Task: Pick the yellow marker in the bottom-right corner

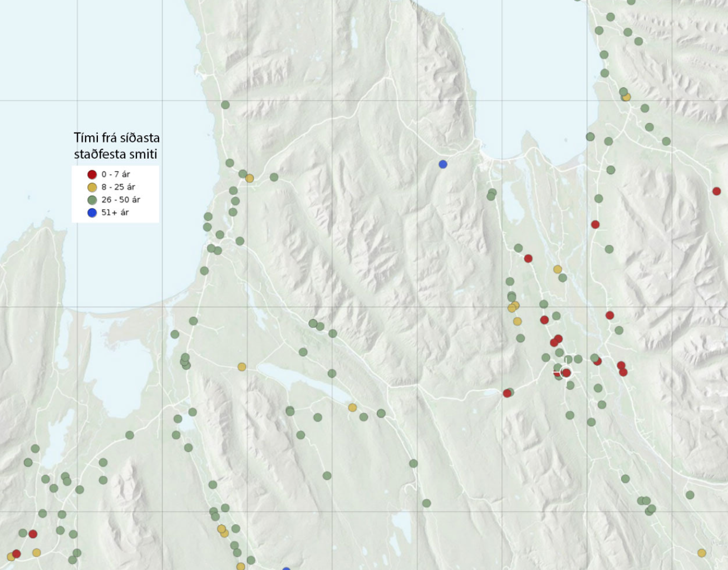Action: [x=701, y=553]
